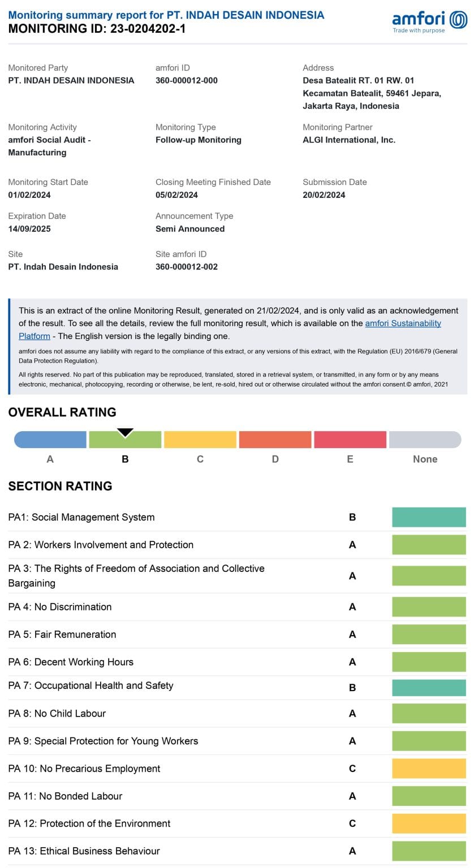Click the Monitoring ID 23-0204202-1 heading
Screen dimensions: 474x868
click(x=97, y=29)
